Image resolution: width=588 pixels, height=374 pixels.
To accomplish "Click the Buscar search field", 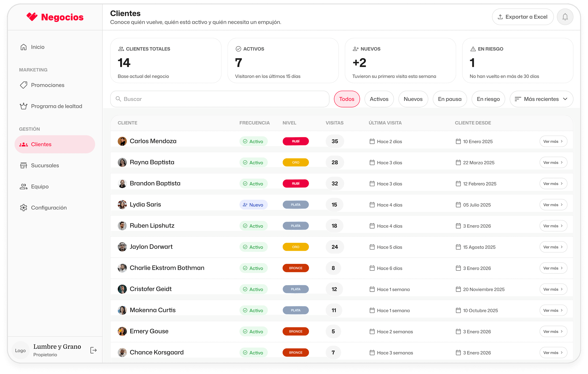I will point(220,99).
